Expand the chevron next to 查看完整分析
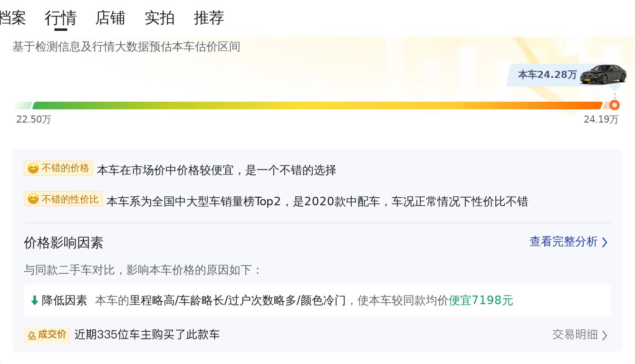Image resolution: width=635 pixels, height=364 pixels. [x=605, y=242]
